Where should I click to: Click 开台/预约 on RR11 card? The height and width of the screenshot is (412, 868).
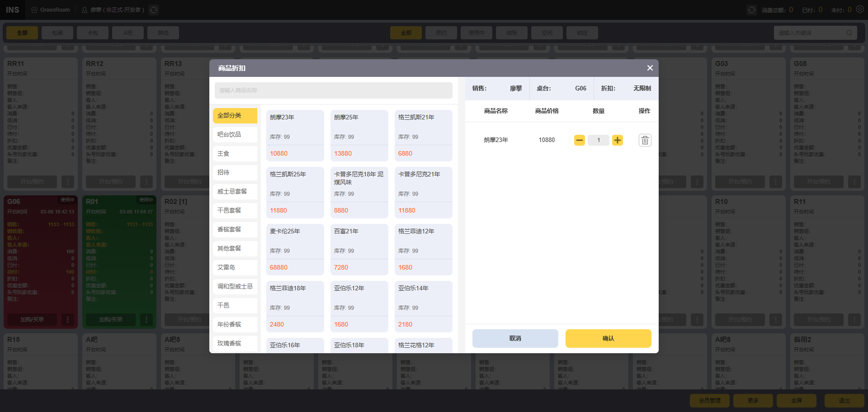(32, 182)
